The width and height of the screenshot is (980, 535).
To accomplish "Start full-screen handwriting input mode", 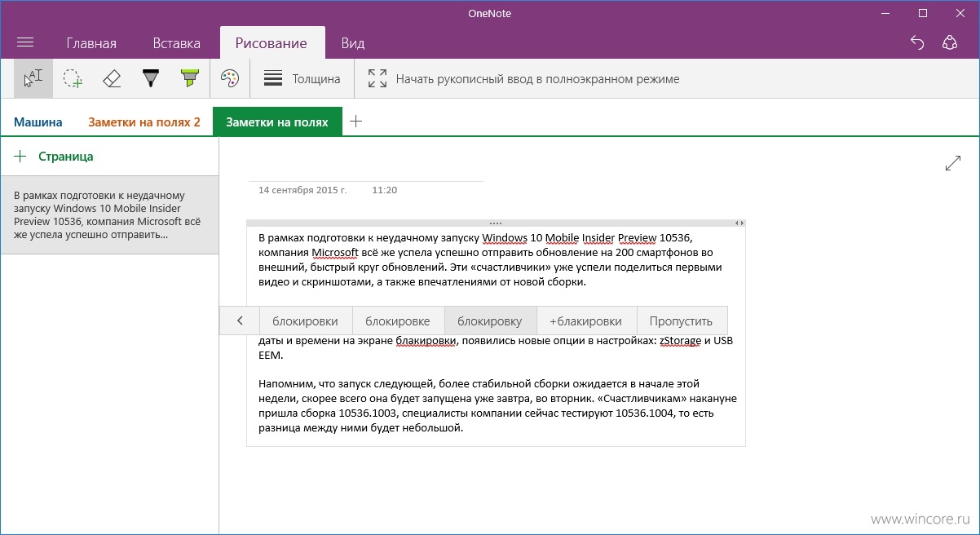I will pos(523,79).
